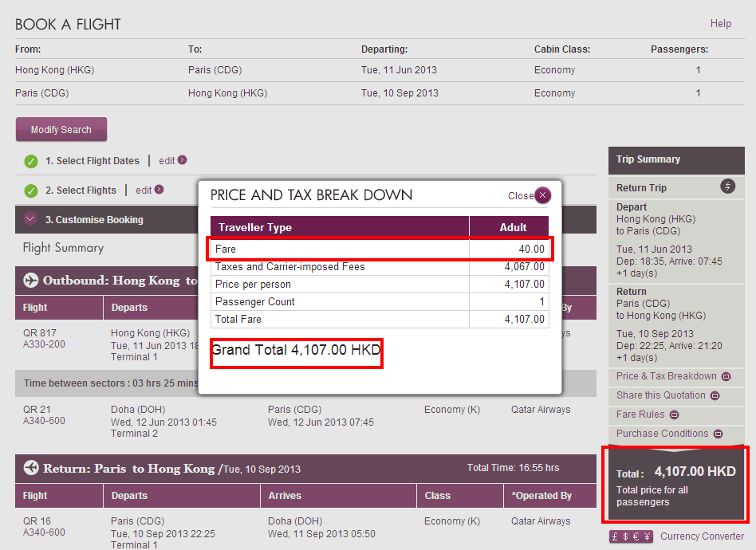Image resolution: width=756 pixels, height=550 pixels.
Task: Click the green check beside Select Flights
Action: point(31,191)
